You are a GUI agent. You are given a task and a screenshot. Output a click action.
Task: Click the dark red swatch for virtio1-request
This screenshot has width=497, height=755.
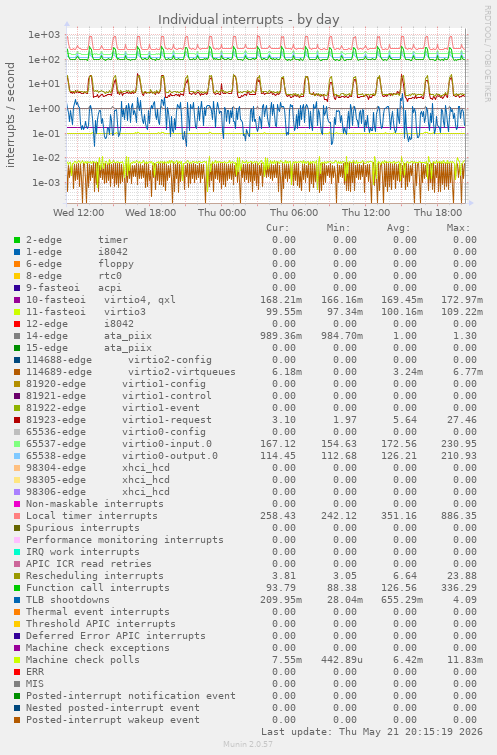(x=17, y=420)
